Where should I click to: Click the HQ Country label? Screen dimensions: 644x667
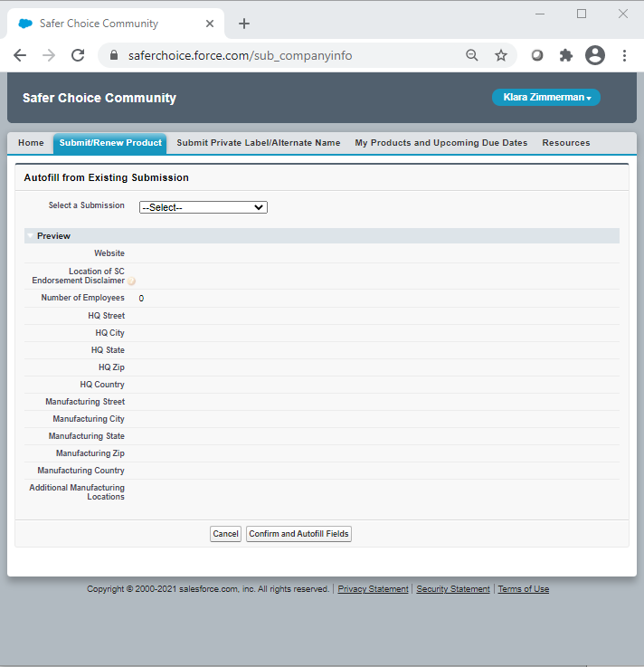point(102,385)
